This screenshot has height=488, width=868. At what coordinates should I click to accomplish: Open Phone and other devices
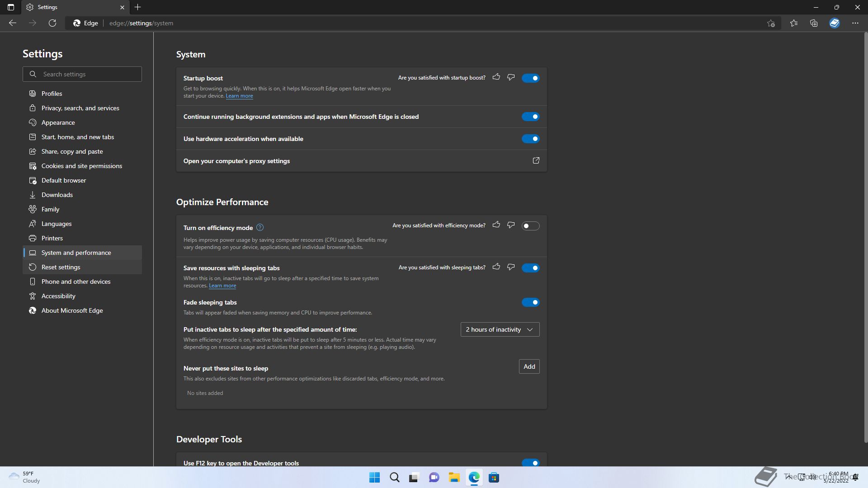point(82,282)
